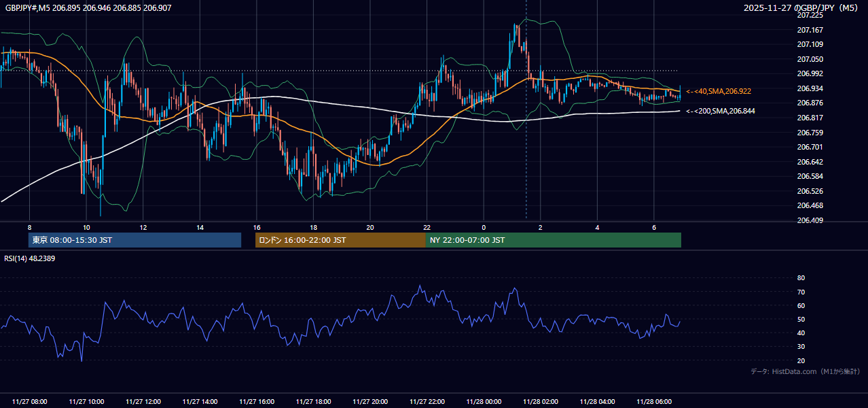The image size is (868, 408).
Task: Click the 2025-11-27 GBP/JPY (M5) title
Action: coord(801,8)
